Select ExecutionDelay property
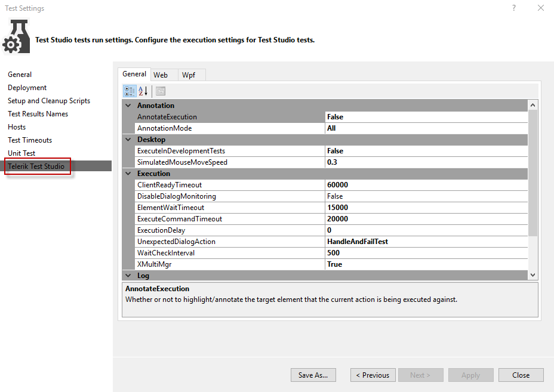 coord(230,230)
